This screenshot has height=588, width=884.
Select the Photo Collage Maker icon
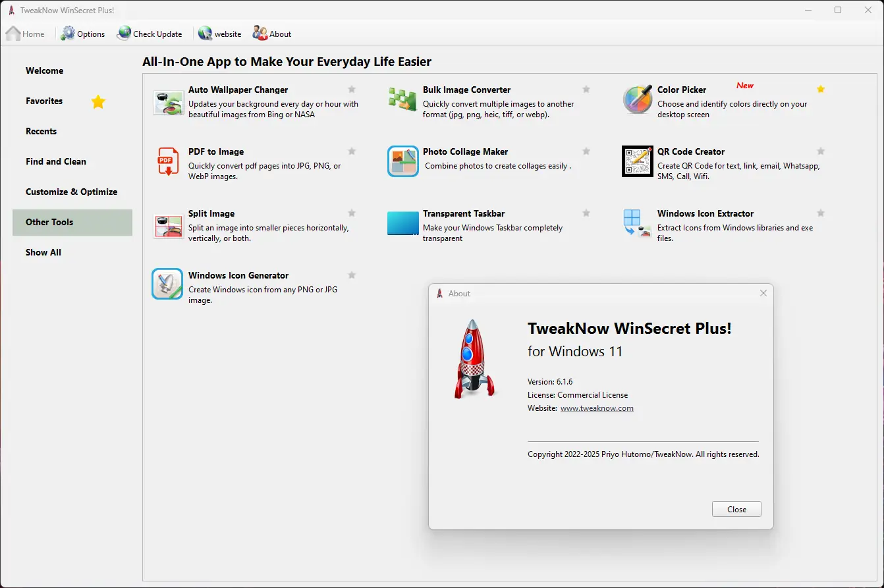(403, 161)
